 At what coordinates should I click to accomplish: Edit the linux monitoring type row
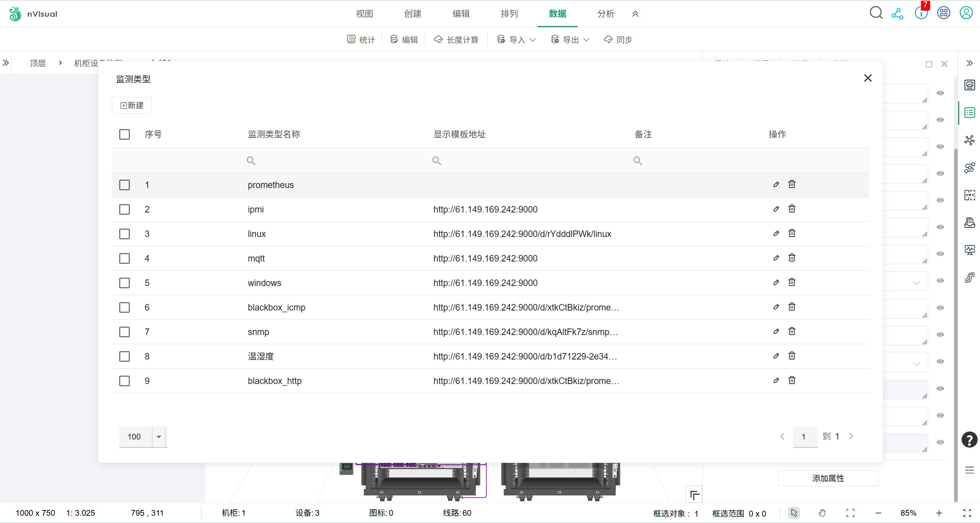(776, 234)
